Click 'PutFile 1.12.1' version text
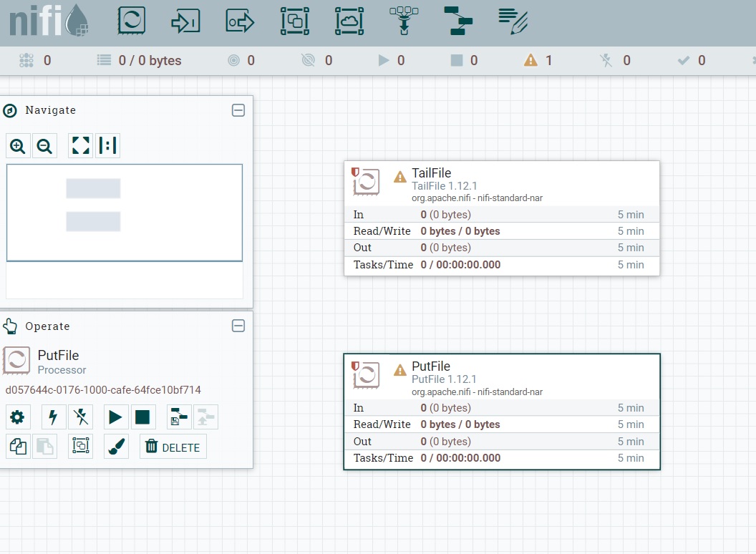The width and height of the screenshot is (756, 554). coord(444,379)
